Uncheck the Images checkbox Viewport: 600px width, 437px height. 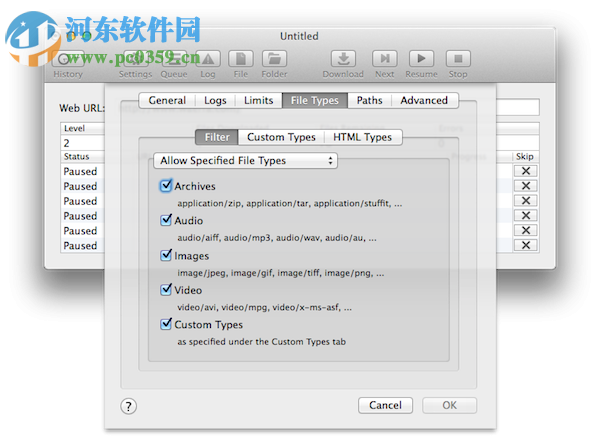(166, 255)
